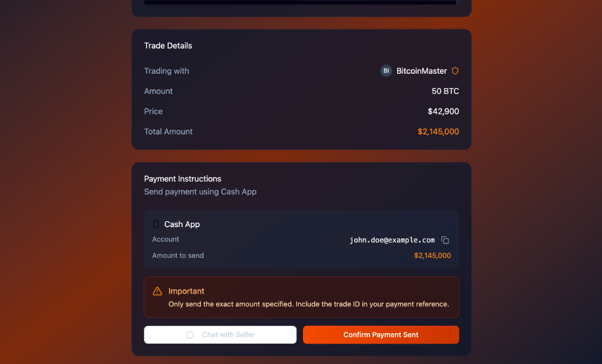Click the Cash App method label
This screenshot has height=364, width=602.
click(182, 224)
